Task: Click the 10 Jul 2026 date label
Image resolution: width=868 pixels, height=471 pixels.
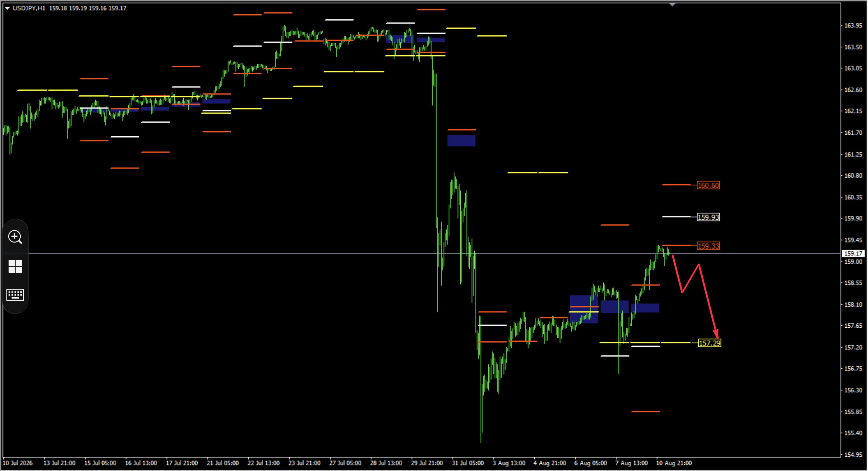Action: pyautogui.click(x=18, y=463)
